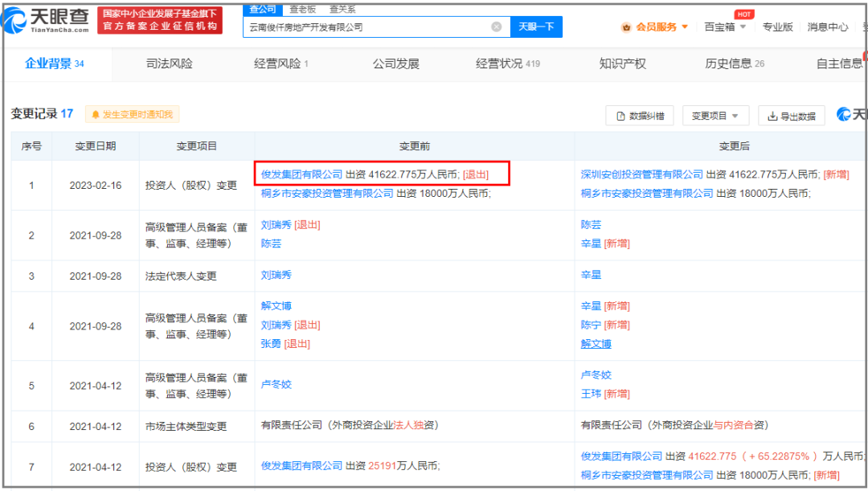Open 王玮 [新增] link in row 5
868x491 pixels.
click(x=605, y=394)
